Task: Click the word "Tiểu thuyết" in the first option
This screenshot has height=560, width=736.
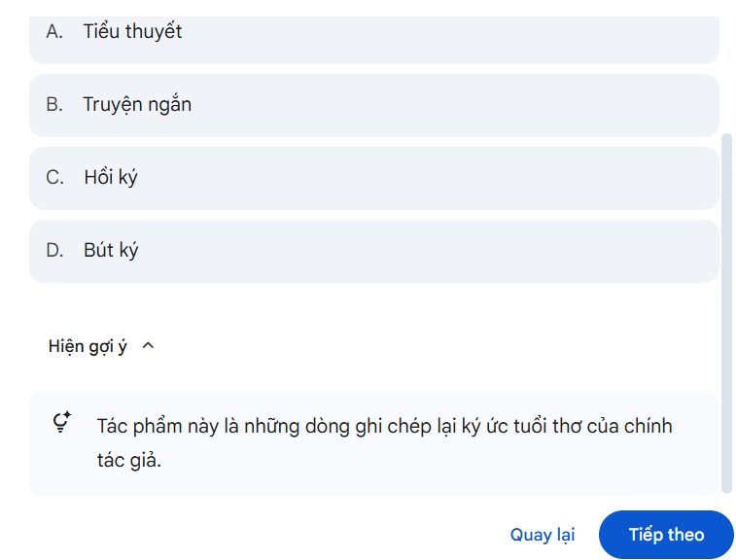Action: 132,31
